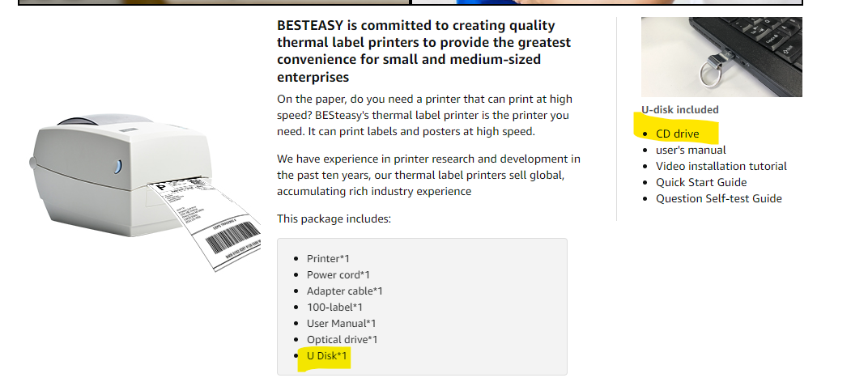
Task: Click the highlighted U Disk*1 item
Action: [326, 356]
